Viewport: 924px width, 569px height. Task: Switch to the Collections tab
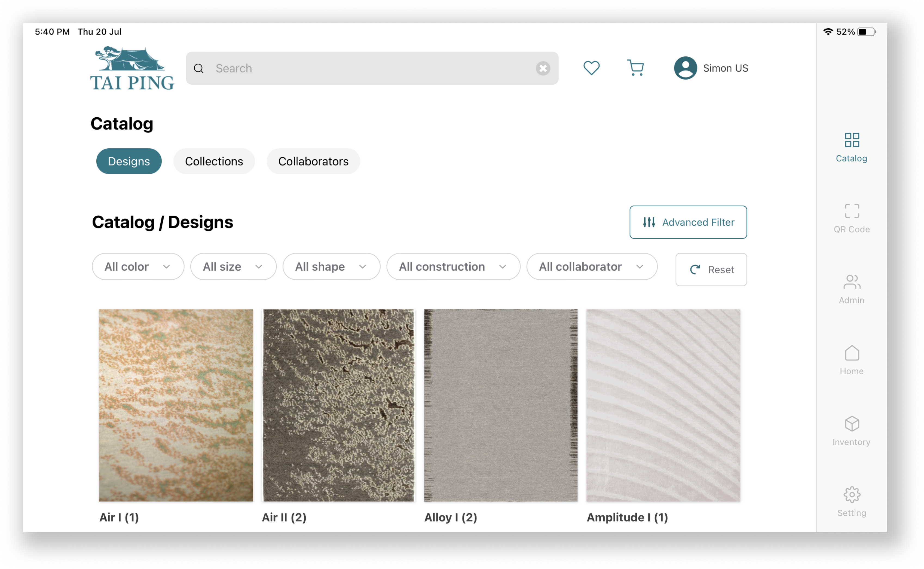click(x=214, y=161)
